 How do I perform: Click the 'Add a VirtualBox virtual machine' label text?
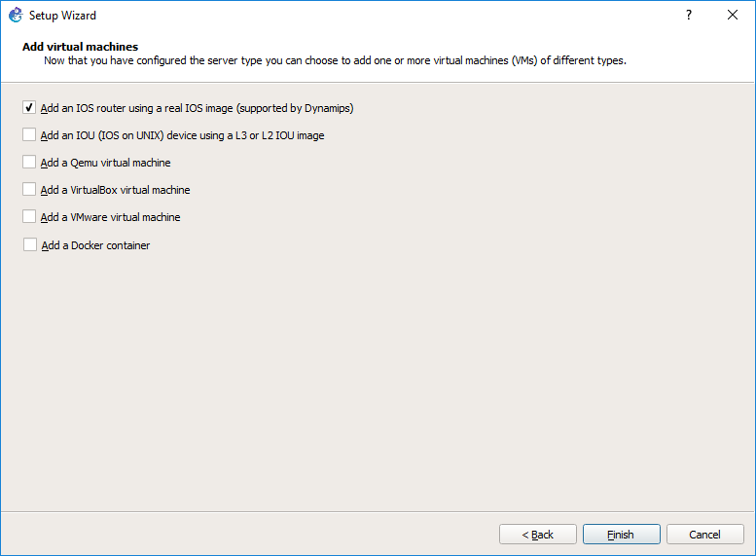[115, 190]
